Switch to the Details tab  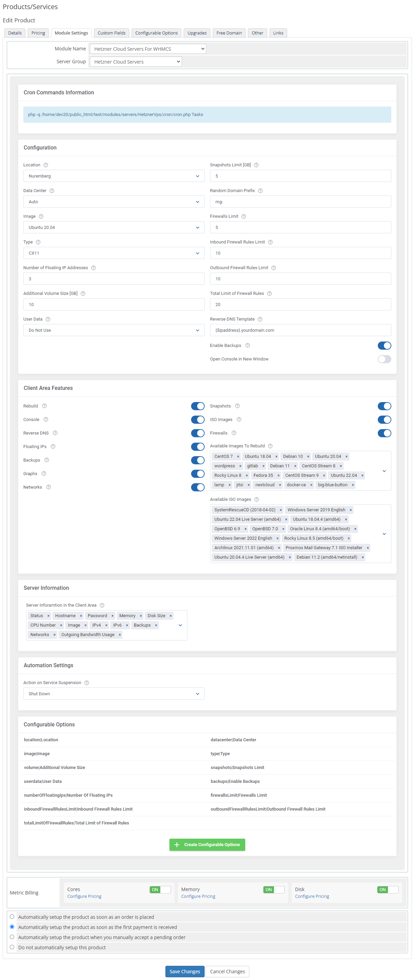(15, 33)
